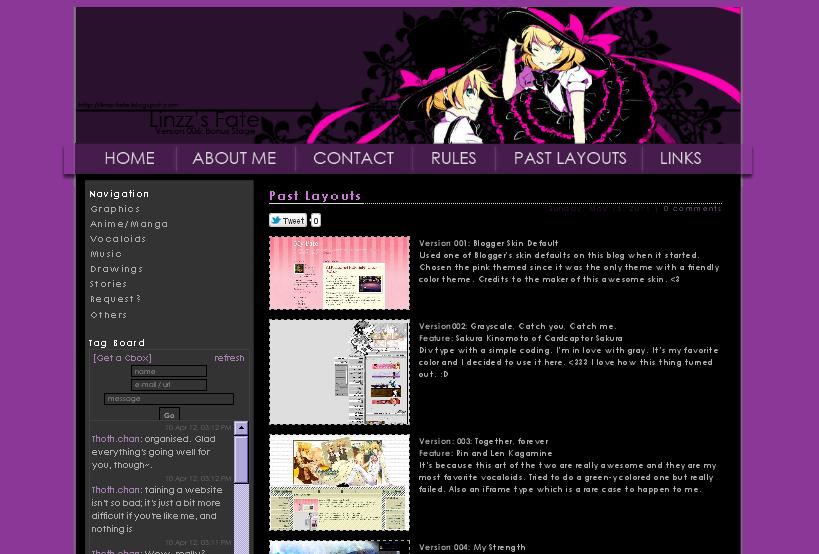Go to the ABOUT ME page
819x554 pixels.
pos(234,158)
